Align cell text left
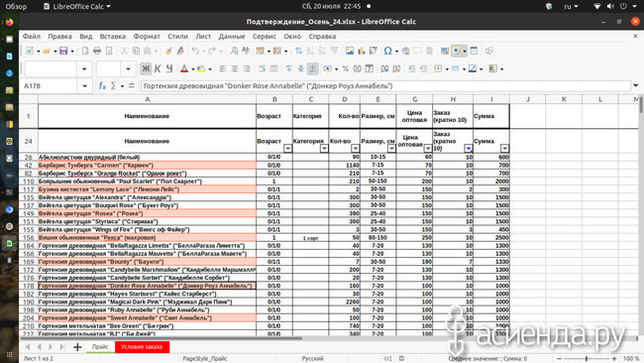This screenshot has width=644, height=363. 223,68
